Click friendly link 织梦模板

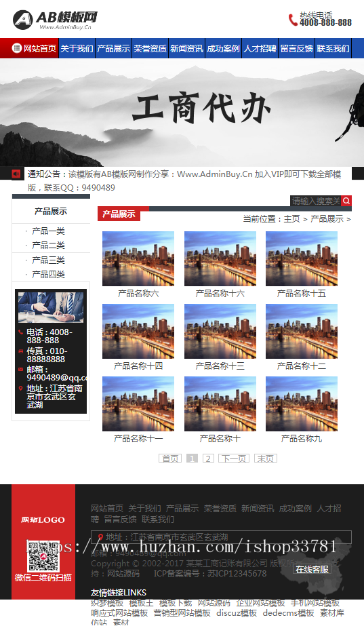(107, 603)
